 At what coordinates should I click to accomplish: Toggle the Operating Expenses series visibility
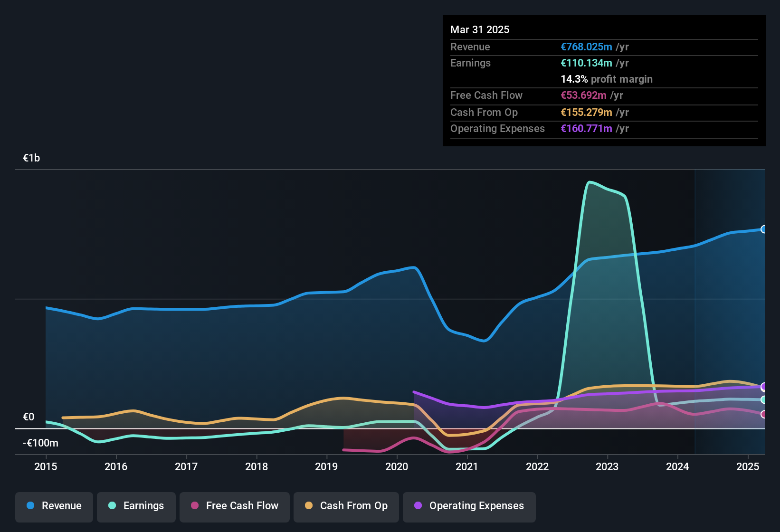pos(469,506)
